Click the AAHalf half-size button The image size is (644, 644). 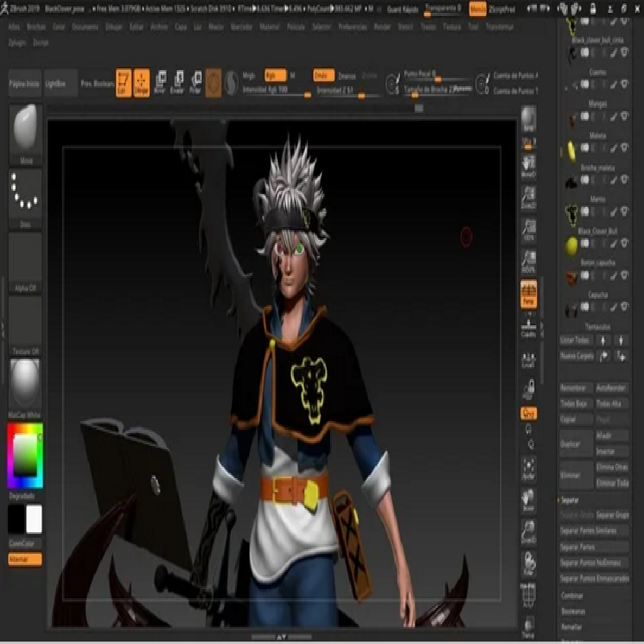pyautogui.click(x=529, y=261)
